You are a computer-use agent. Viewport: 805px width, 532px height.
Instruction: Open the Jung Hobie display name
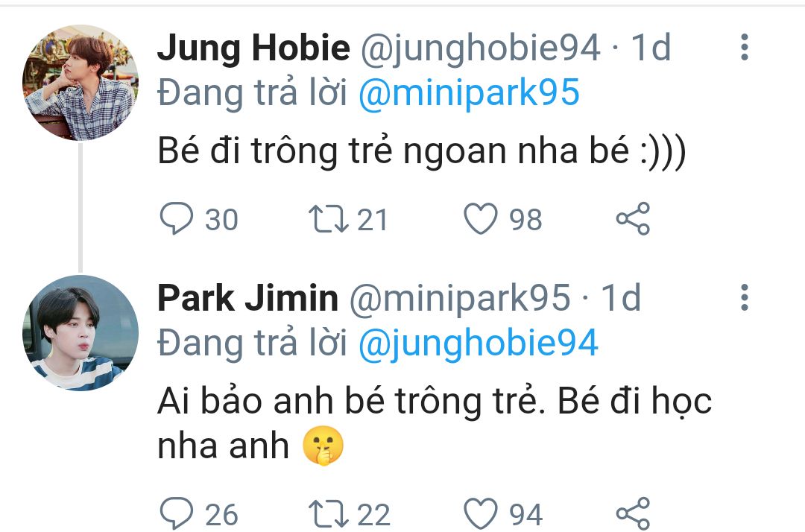coord(253,49)
